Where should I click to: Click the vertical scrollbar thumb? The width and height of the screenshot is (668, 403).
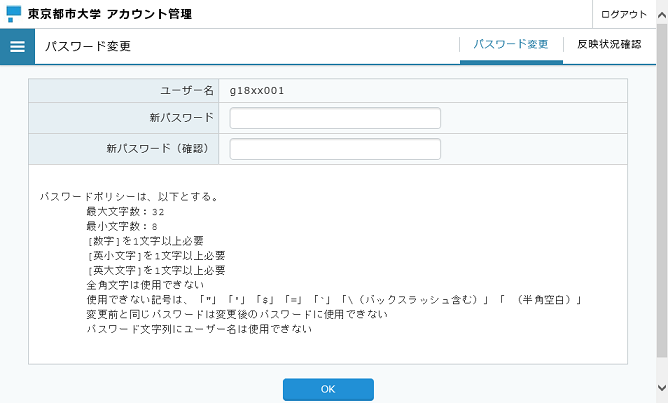(x=662, y=190)
